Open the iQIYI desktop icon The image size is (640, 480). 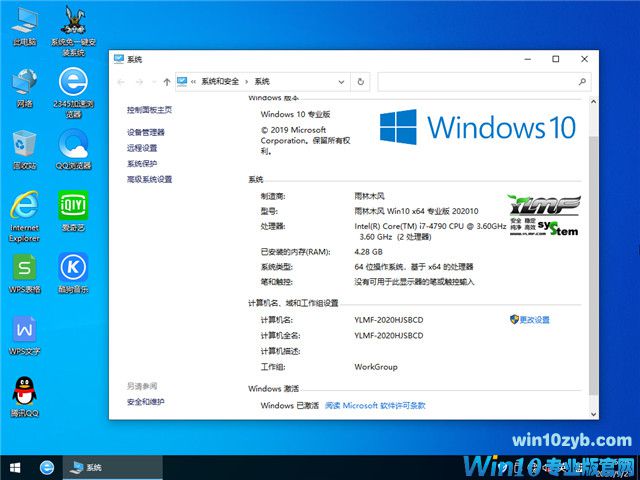click(73, 211)
